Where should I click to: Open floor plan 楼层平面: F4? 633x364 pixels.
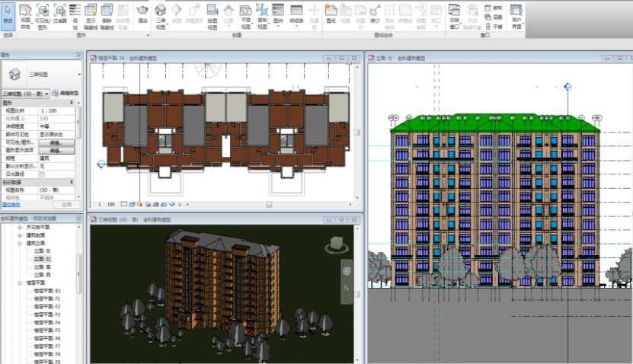point(47,322)
